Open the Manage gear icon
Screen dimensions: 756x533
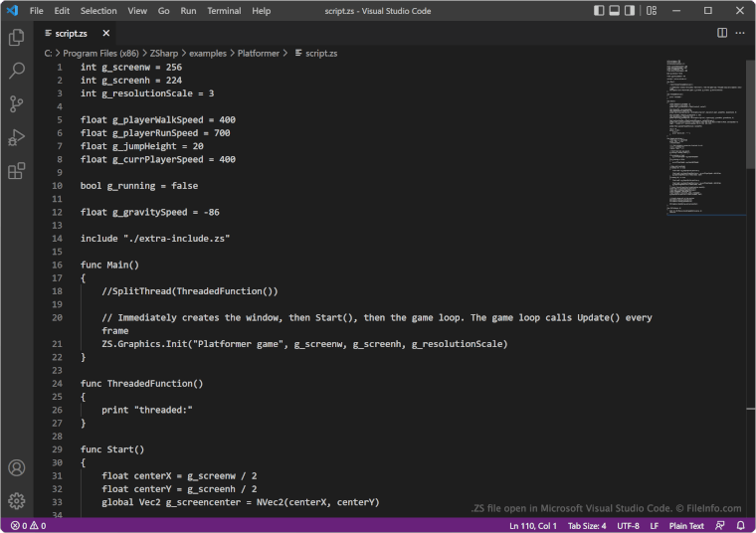click(16, 500)
